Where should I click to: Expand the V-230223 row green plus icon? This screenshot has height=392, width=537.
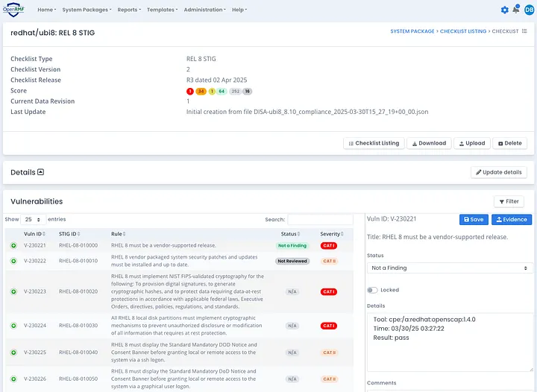coord(13,292)
